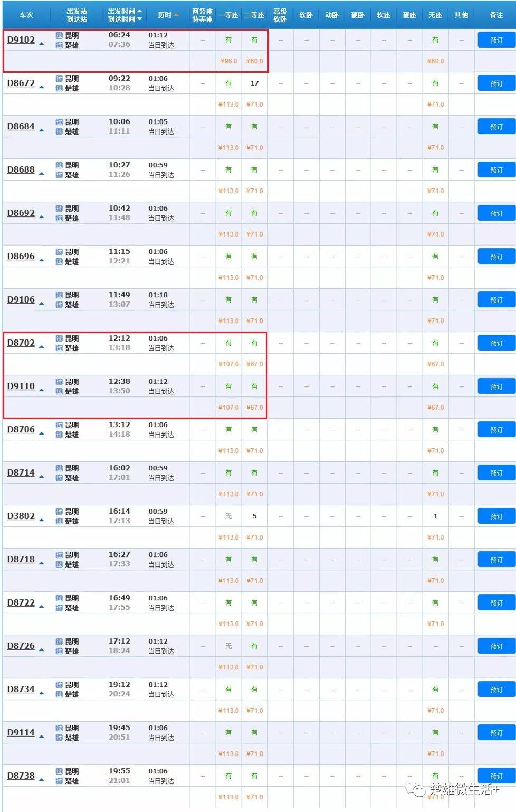
Task: Sort by 出发时间 column header
Action: (125, 11)
